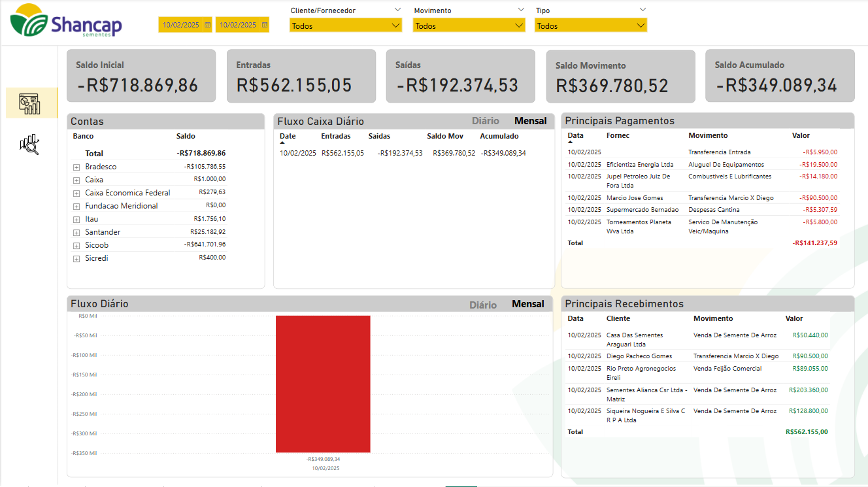The width and height of the screenshot is (868, 487).
Task: Edit the end date 10/02/2025 field
Action: 238,25
